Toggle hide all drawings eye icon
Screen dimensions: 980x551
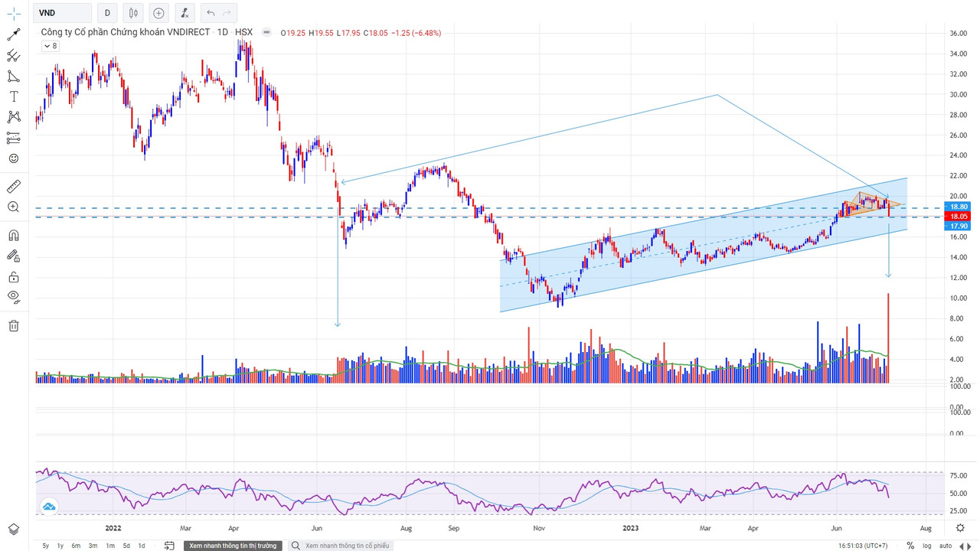point(14,297)
